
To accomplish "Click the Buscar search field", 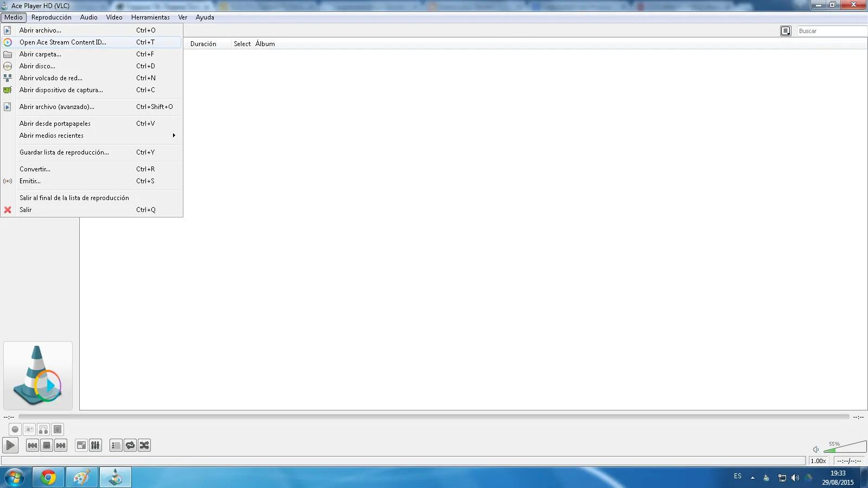I will point(832,31).
